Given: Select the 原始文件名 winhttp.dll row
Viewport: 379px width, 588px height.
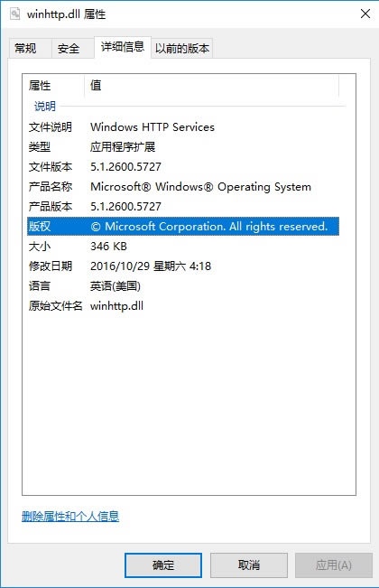Looking at the screenshot, I should pyautogui.click(x=183, y=306).
